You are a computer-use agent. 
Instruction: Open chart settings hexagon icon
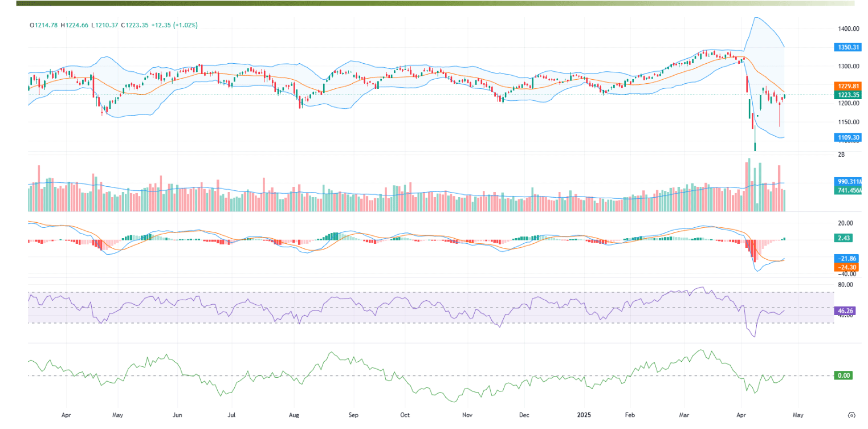(x=851, y=415)
